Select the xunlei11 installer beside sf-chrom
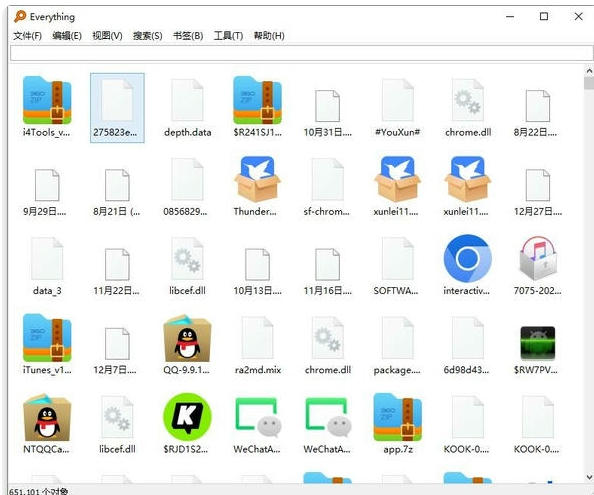Image resolution: width=594 pixels, height=495 pixels. coord(397,179)
